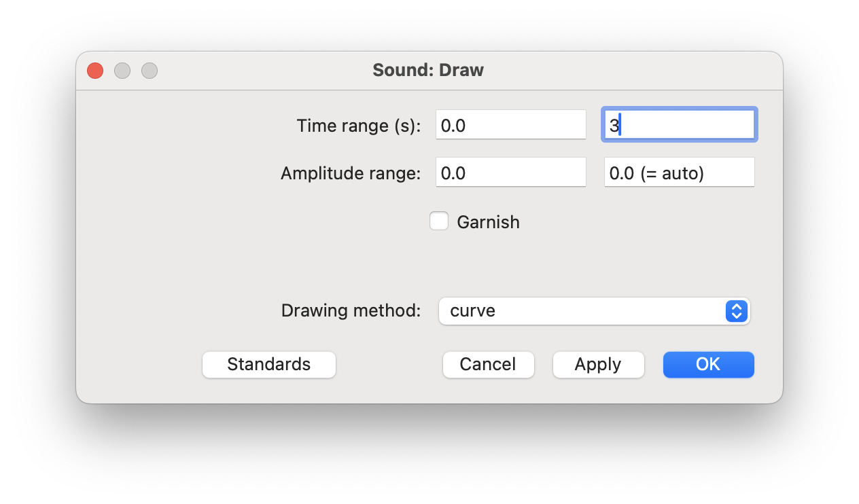859x504 pixels.
Task: Click the Amplitude range field showing auto
Action: click(679, 173)
